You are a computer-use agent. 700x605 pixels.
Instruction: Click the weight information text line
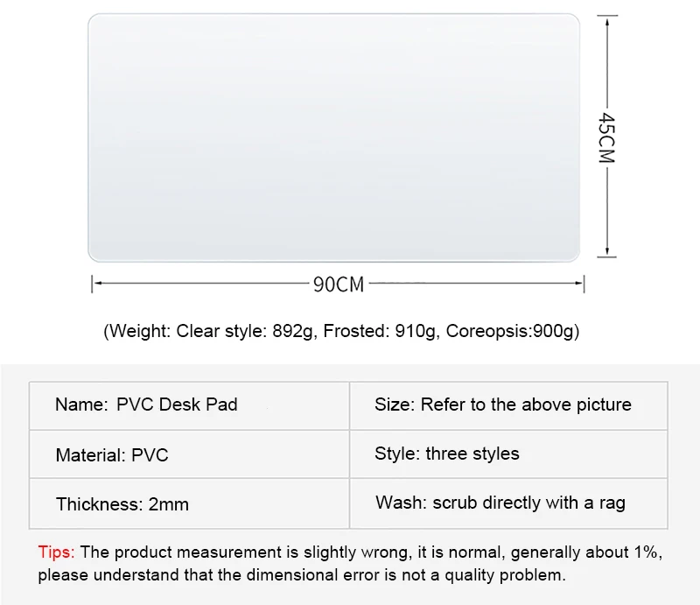[x=341, y=331]
